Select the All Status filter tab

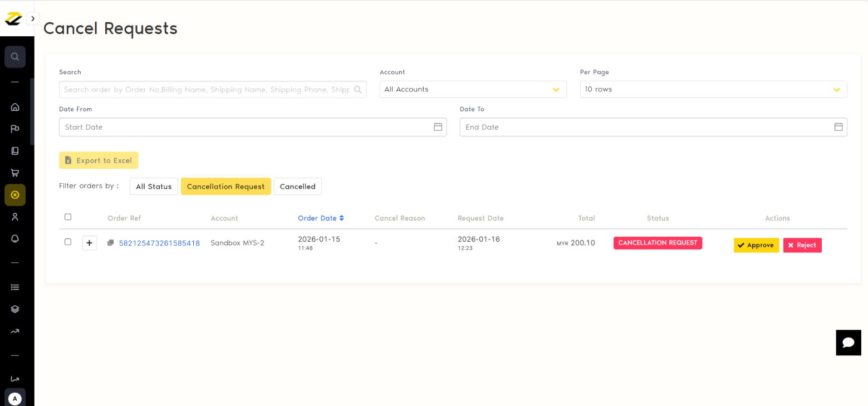pos(154,187)
